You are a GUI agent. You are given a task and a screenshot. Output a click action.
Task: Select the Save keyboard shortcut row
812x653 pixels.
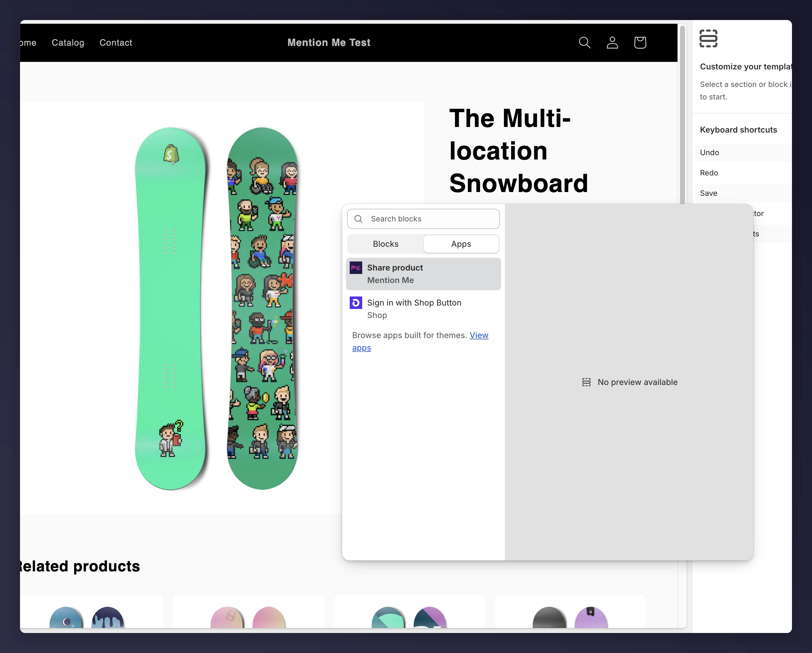click(x=743, y=193)
